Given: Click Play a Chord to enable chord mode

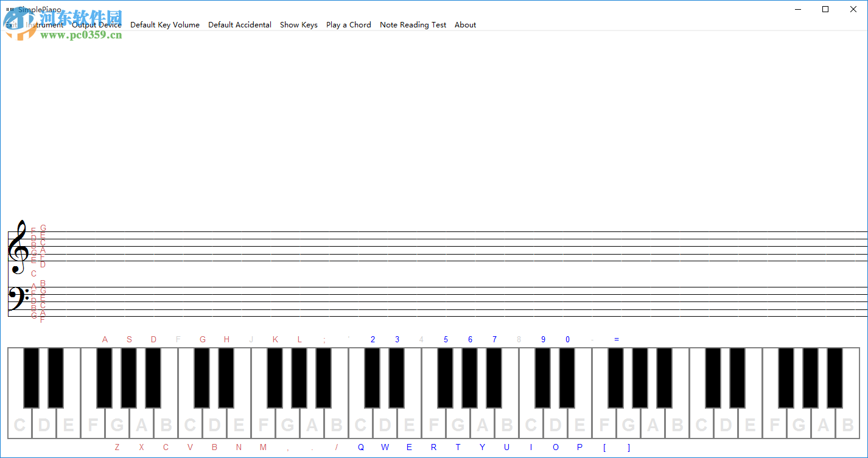Looking at the screenshot, I should (348, 25).
